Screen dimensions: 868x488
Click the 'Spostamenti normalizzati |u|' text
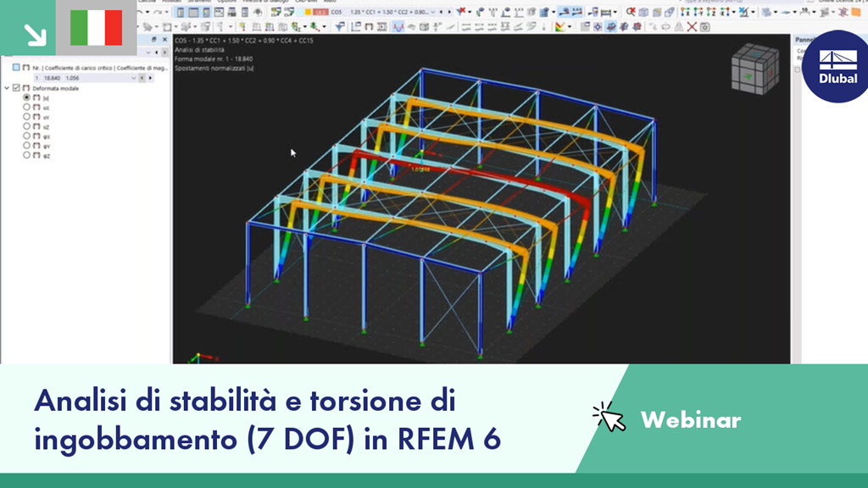pyautogui.click(x=214, y=69)
